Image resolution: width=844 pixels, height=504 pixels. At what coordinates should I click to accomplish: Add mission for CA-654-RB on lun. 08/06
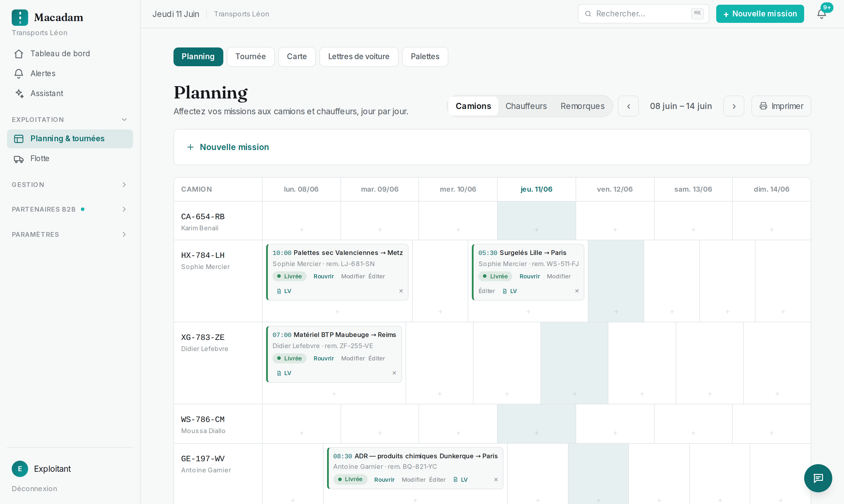[x=302, y=230]
